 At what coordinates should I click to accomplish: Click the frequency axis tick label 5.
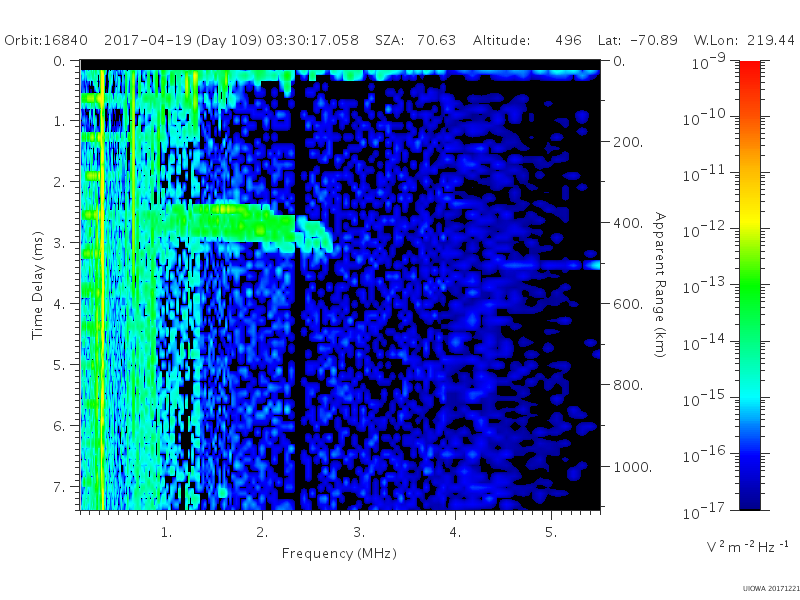tap(551, 532)
